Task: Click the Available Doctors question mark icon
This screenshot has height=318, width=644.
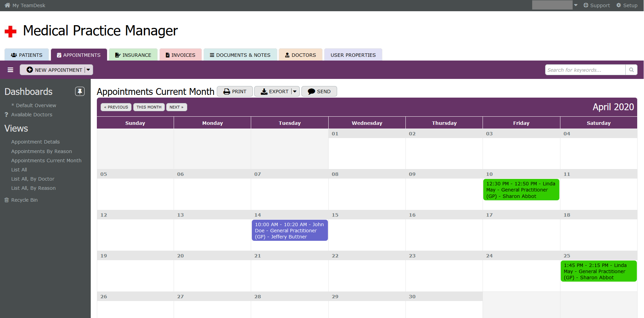Action: [6, 115]
